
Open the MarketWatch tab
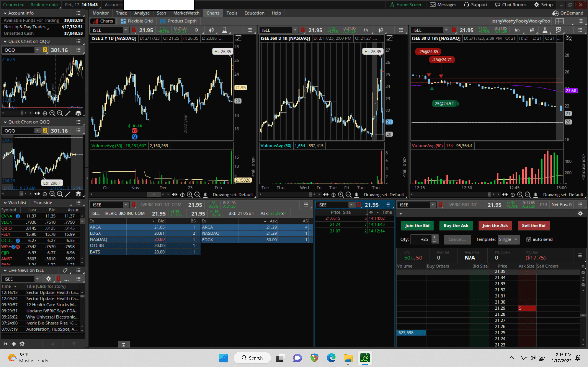pos(186,13)
